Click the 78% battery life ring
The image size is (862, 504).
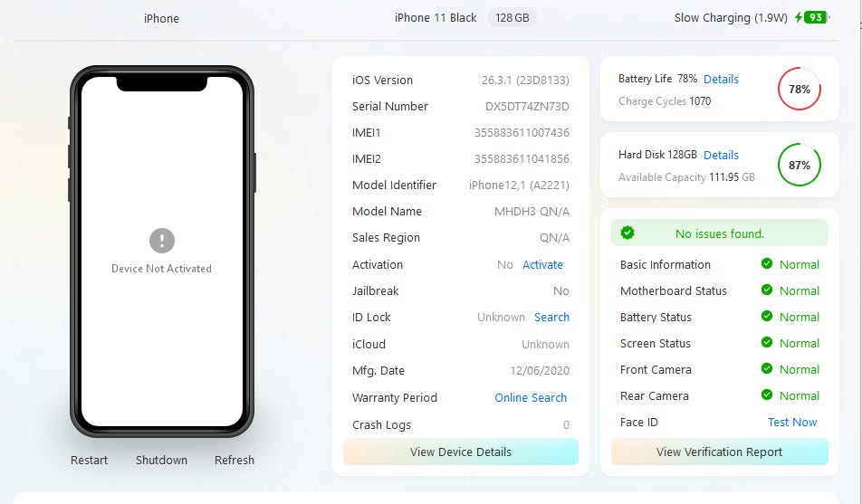click(800, 89)
